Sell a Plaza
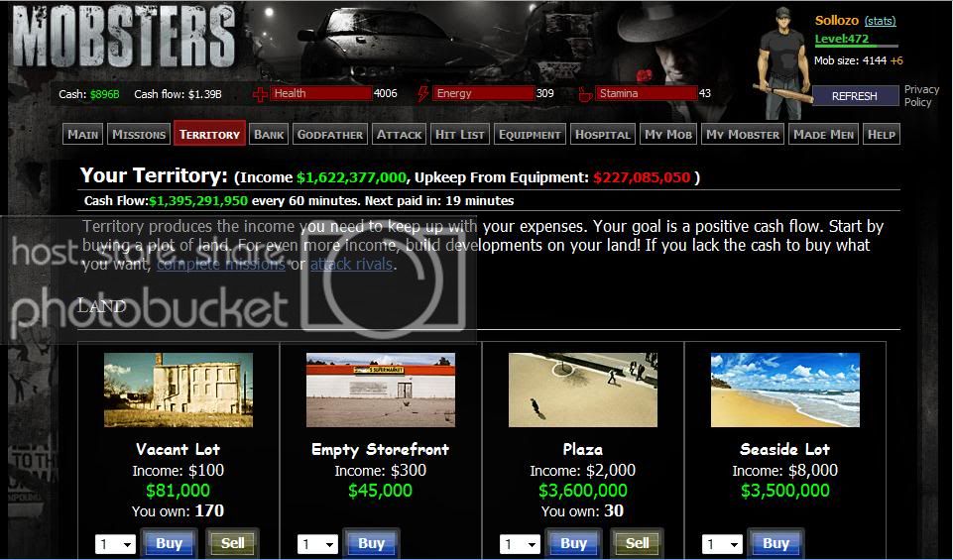Screen dimensions: 953x560 pyautogui.click(x=638, y=543)
